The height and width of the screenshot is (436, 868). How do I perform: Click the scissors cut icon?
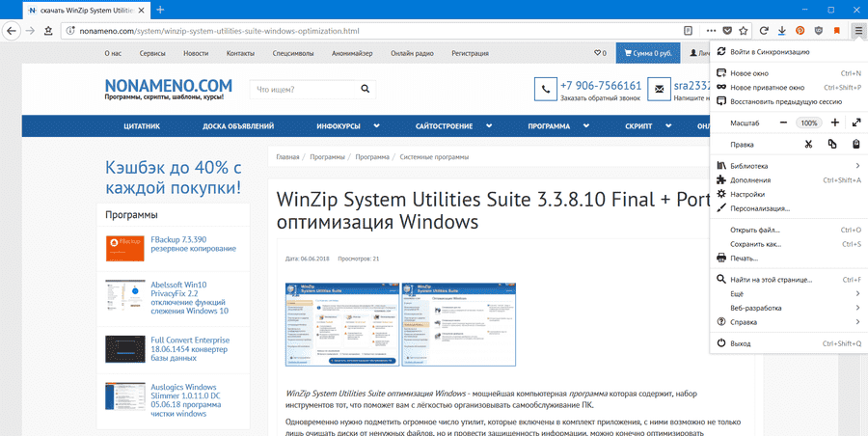[x=808, y=145]
